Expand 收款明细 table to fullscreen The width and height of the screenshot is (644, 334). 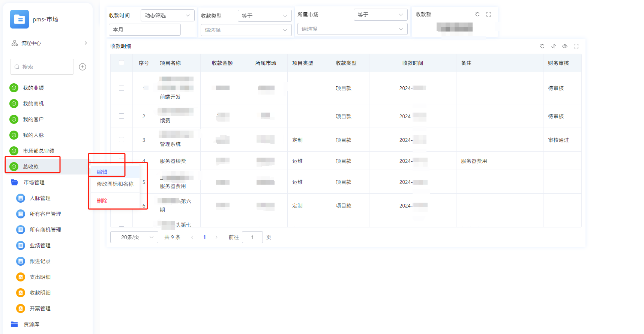(x=576, y=46)
